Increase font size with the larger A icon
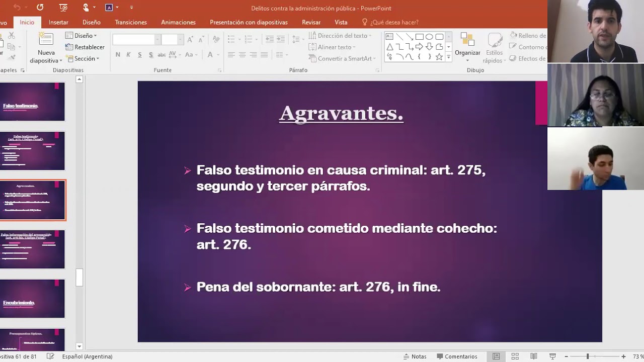Image resolution: width=644 pixels, height=362 pixels. coord(190,40)
